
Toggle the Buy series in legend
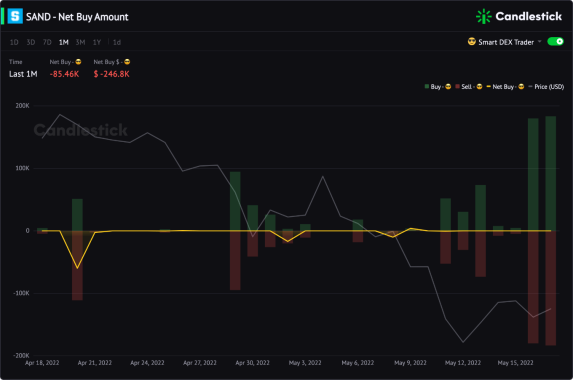pos(438,87)
